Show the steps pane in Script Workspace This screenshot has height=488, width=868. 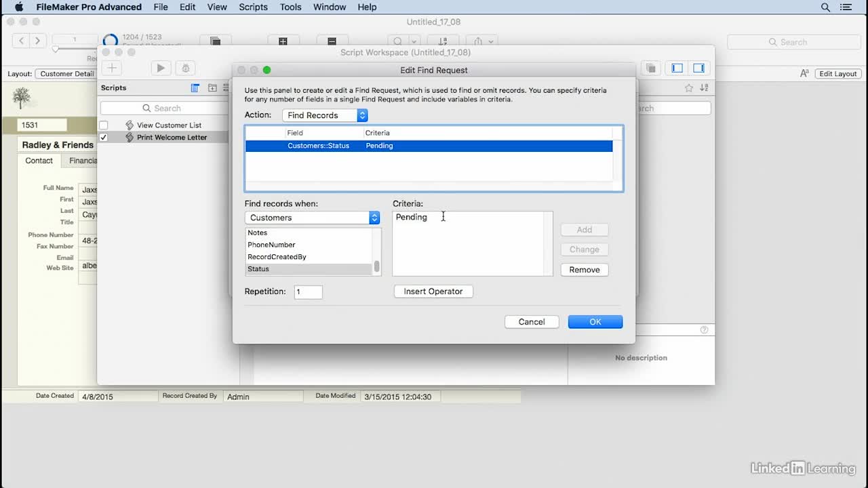(x=698, y=68)
